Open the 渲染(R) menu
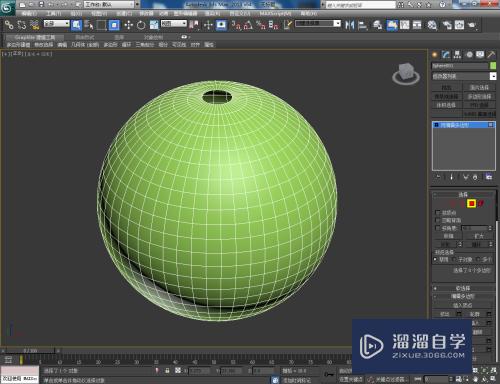This screenshot has width=500, height=384. pyautogui.click(x=212, y=14)
